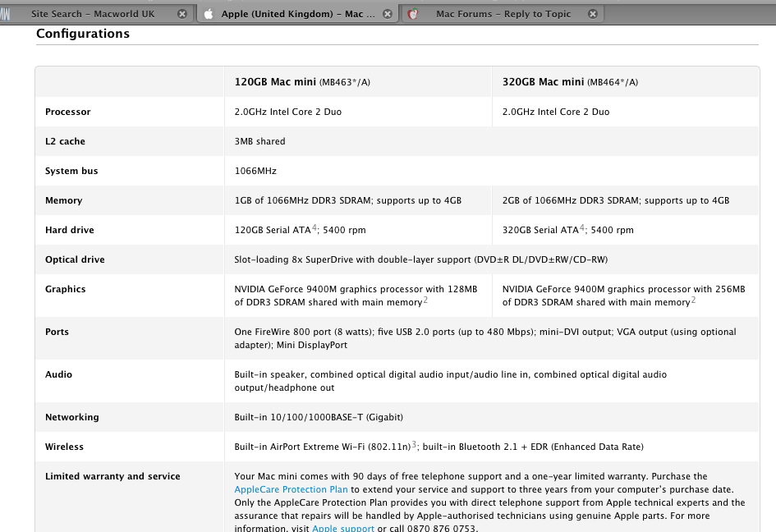The height and width of the screenshot is (532, 776).
Task: Click the Graphics row label
Action: (66, 290)
